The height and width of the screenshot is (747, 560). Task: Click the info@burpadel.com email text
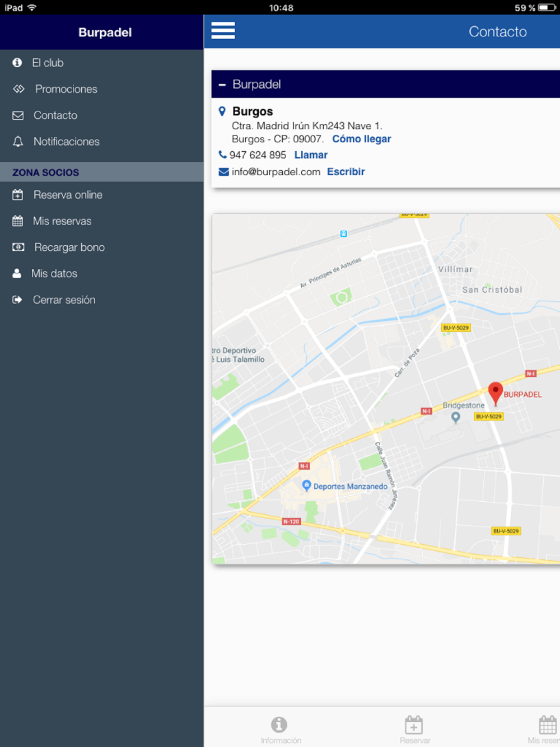tap(276, 172)
